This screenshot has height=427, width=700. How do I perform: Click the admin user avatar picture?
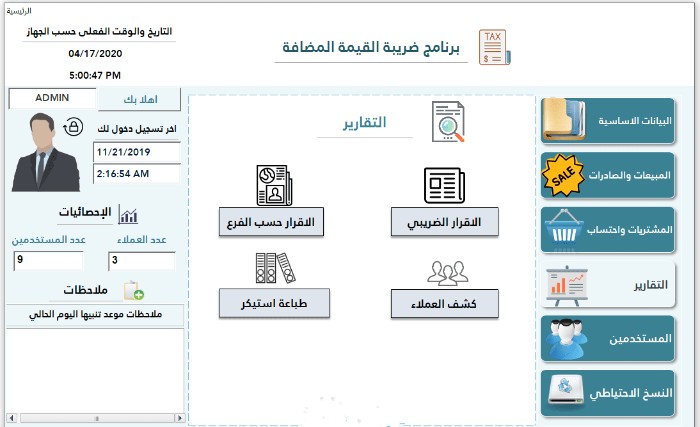click(x=45, y=152)
